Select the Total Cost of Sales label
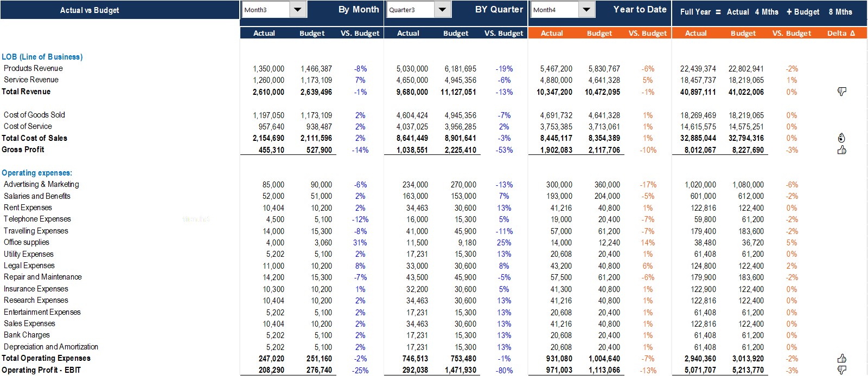868x376 pixels. (x=35, y=138)
